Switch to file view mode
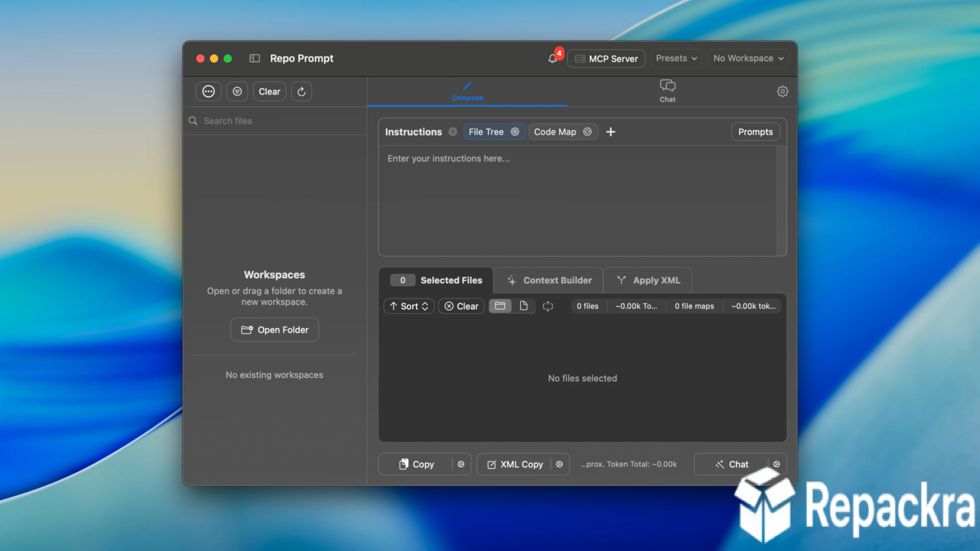Screen dimensions: 980x551 (x=523, y=306)
